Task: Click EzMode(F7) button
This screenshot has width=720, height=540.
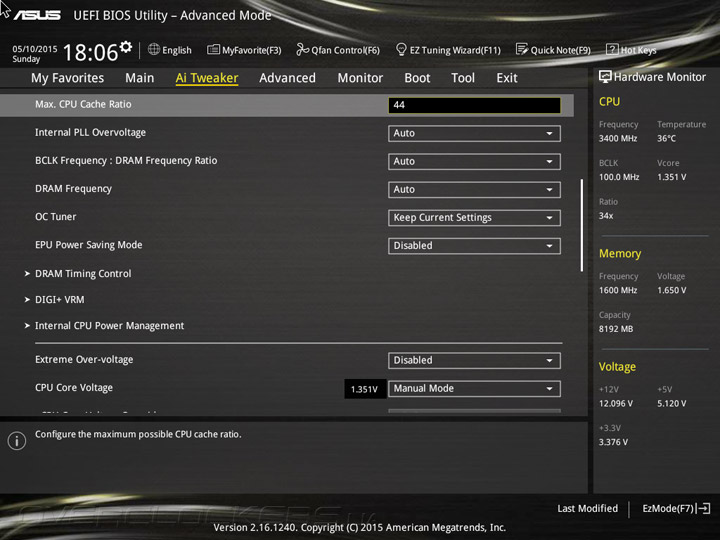Action: click(x=676, y=508)
